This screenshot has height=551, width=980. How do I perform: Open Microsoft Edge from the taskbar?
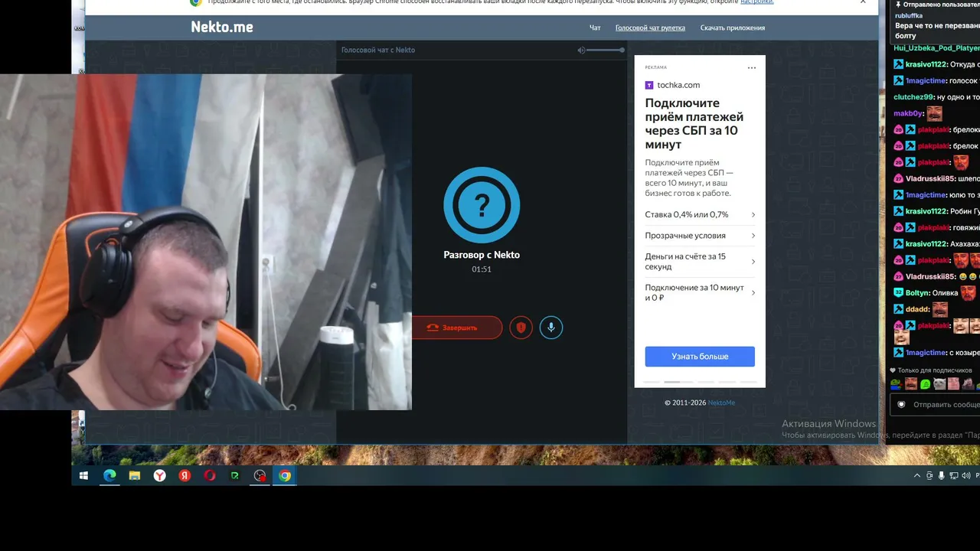click(x=109, y=476)
